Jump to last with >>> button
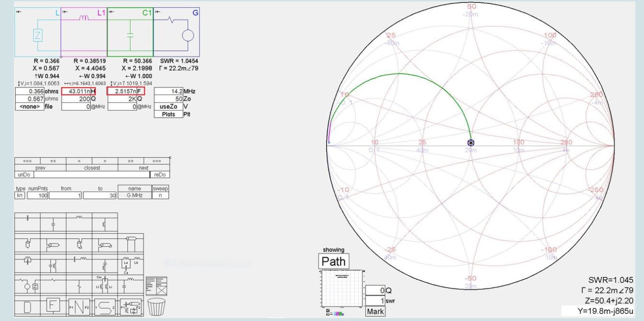644x321 pixels. (156, 161)
